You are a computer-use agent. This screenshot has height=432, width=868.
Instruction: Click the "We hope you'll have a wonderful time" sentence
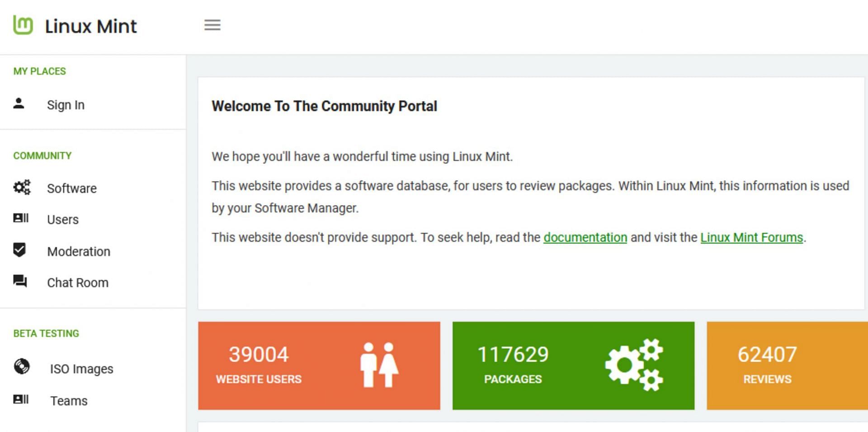[x=362, y=157]
